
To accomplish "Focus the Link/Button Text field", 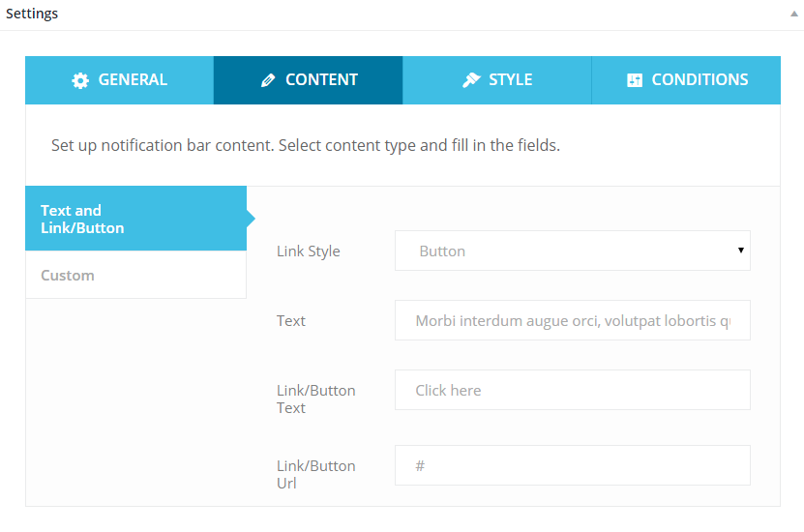I will pos(572,390).
